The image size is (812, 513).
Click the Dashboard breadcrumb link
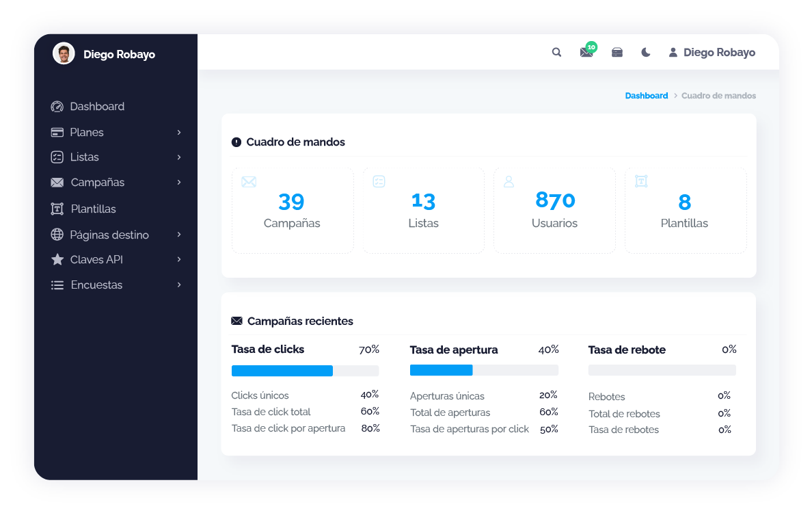[646, 96]
